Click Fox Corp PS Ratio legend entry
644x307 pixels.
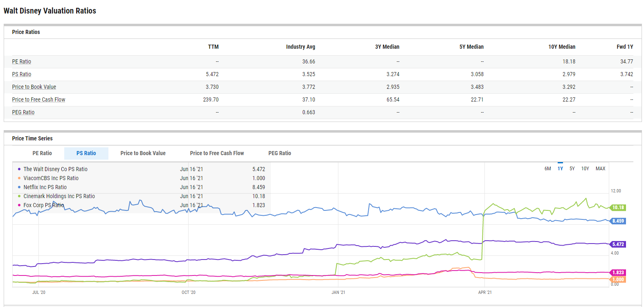point(44,205)
